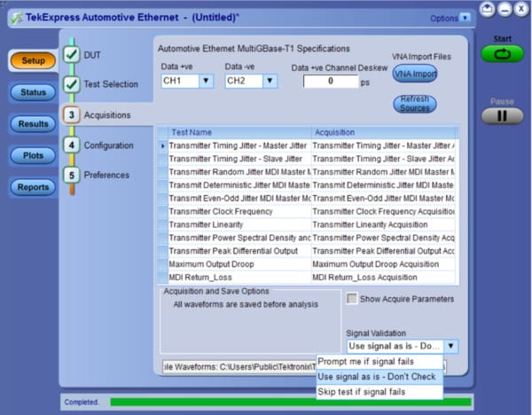Minimize the TekExpress window
The width and height of the screenshot is (532, 415).
pyautogui.click(x=505, y=9)
